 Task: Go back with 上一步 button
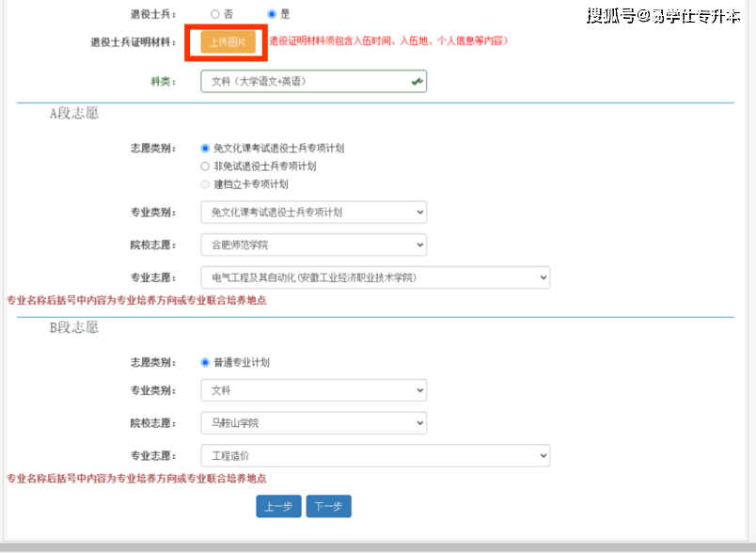click(278, 506)
